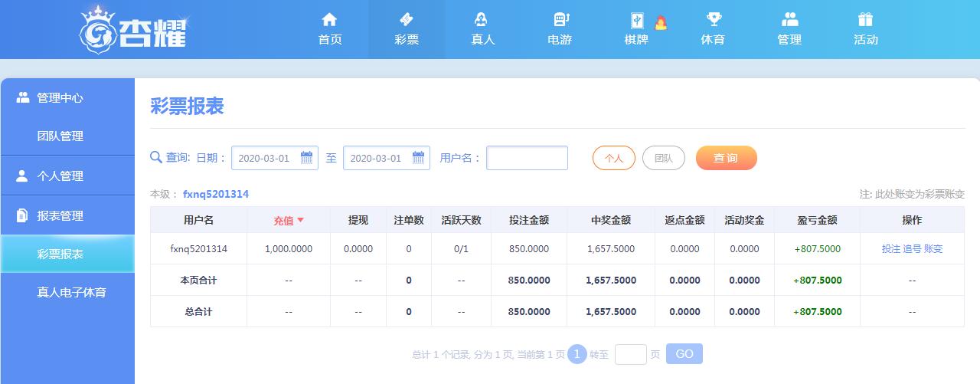Click the 投注金额 column header
980x384 pixels.
pyautogui.click(x=529, y=220)
